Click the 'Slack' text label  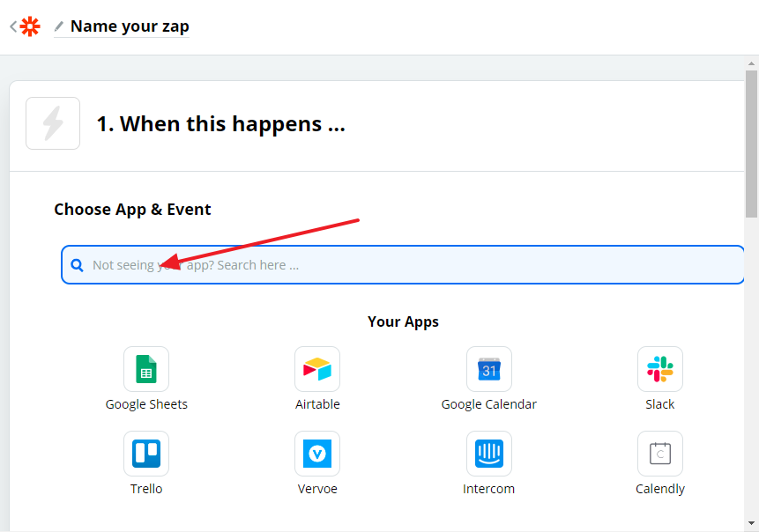[x=659, y=404]
